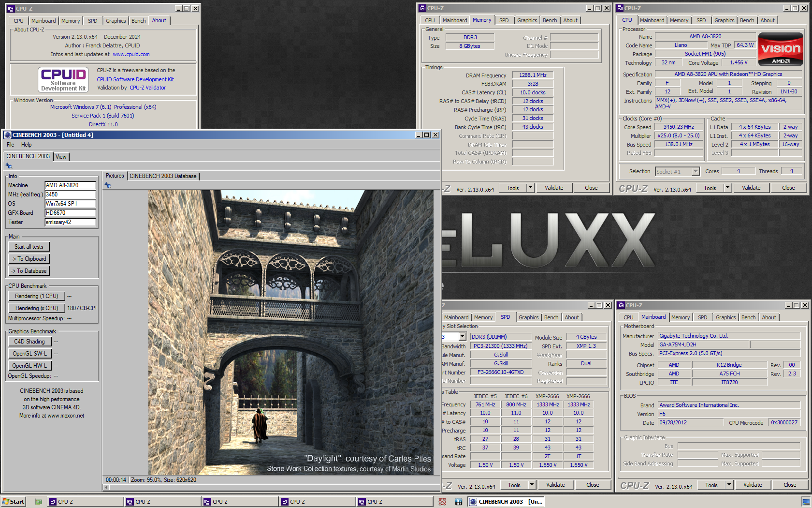Click the MHz (real freq.) field showing 3450
Screen dimensions: 812x508
click(71, 194)
